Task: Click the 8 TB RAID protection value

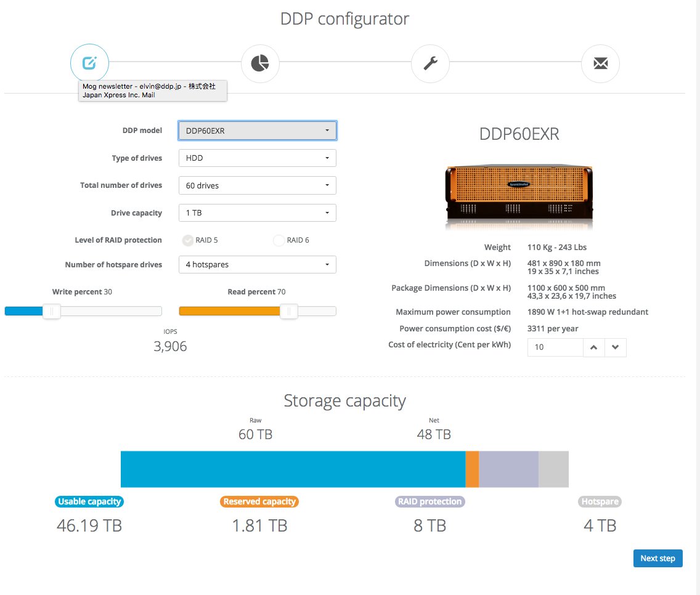Action: (x=430, y=526)
